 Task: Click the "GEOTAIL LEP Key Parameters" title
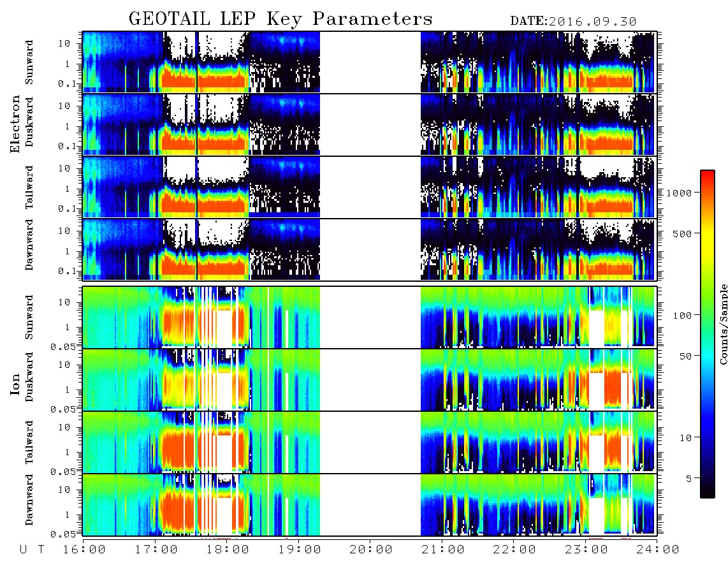280,19
